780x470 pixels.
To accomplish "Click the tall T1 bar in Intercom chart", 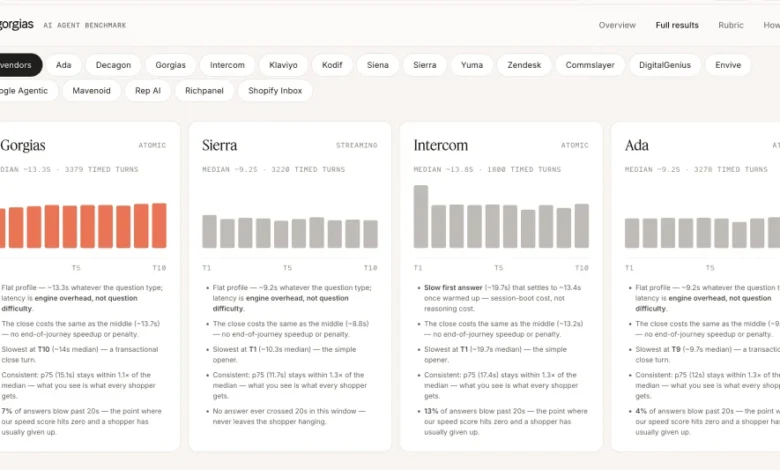I will [x=421, y=217].
